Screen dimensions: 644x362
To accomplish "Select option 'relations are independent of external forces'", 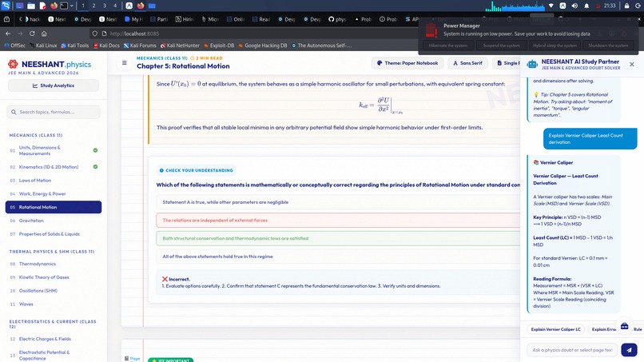I will (338, 221).
